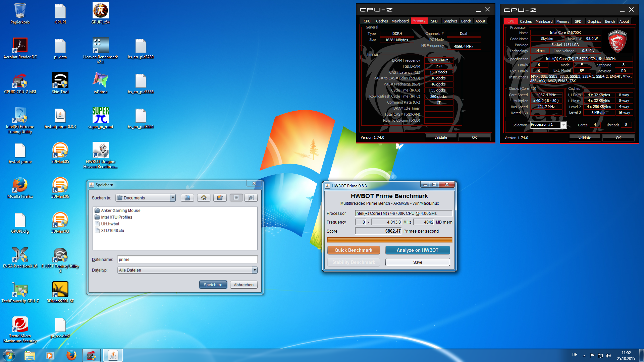This screenshot has width=644, height=362.
Task: Select Intel Extreme Tuning Utility shortcut
Action: (x=20, y=120)
